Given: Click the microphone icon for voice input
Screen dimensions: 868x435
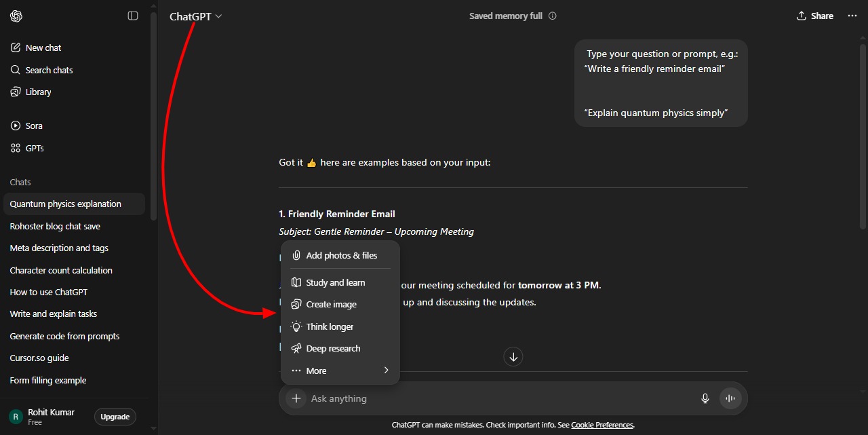Looking at the screenshot, I should click(x=705, y=398).
